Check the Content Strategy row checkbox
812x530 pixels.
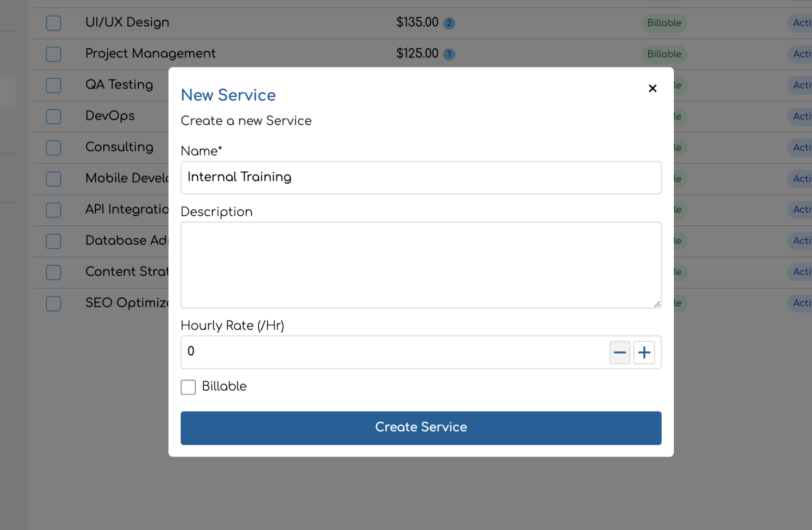pyautogui.click(x=54, y=273)
